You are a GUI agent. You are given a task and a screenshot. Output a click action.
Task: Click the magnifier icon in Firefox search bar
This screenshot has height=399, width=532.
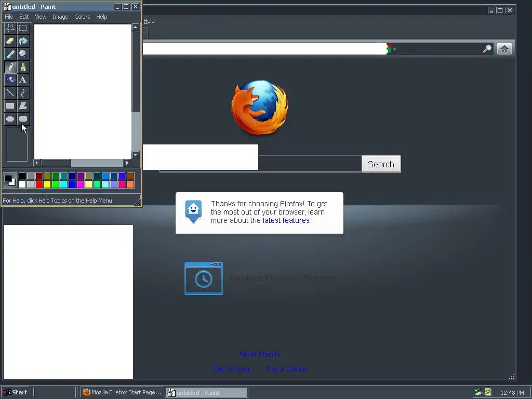[487, 49]
